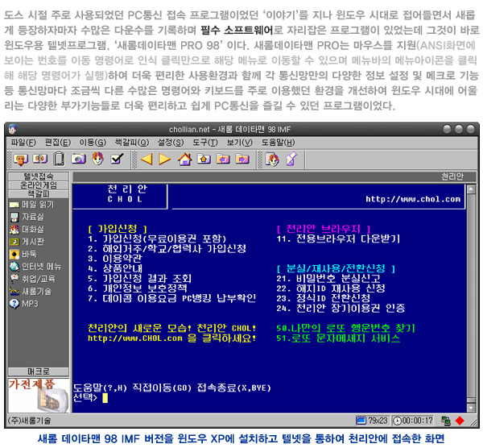The width and height of the screenshot is (483, 448).
Task: Select 22. 해지ID 재사용 신청
Action: click(331, 288)
